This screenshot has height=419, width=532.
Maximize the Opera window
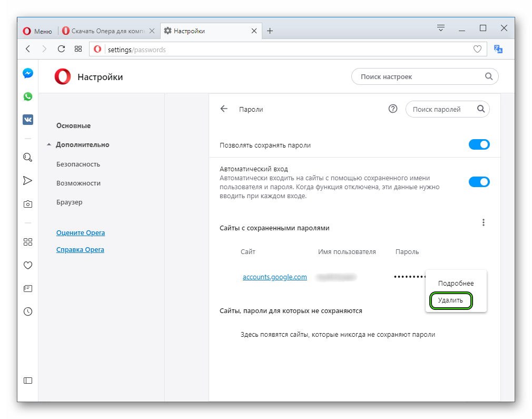[483, 28]
